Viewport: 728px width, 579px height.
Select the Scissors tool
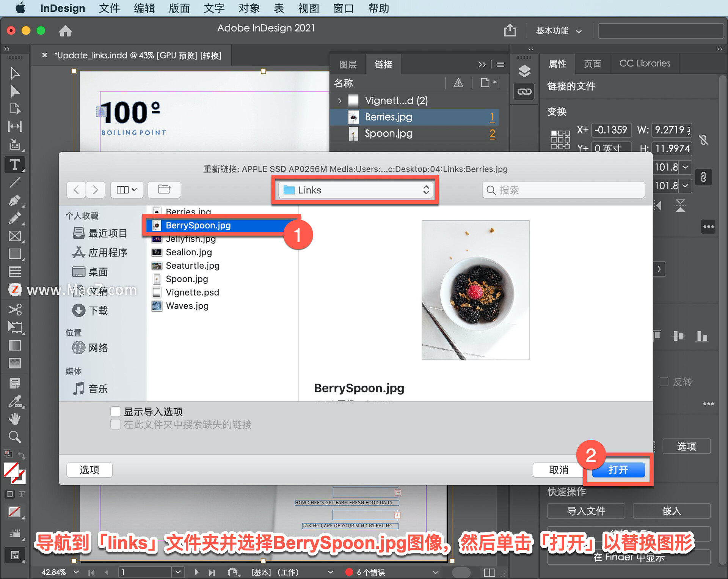(15, 310)
